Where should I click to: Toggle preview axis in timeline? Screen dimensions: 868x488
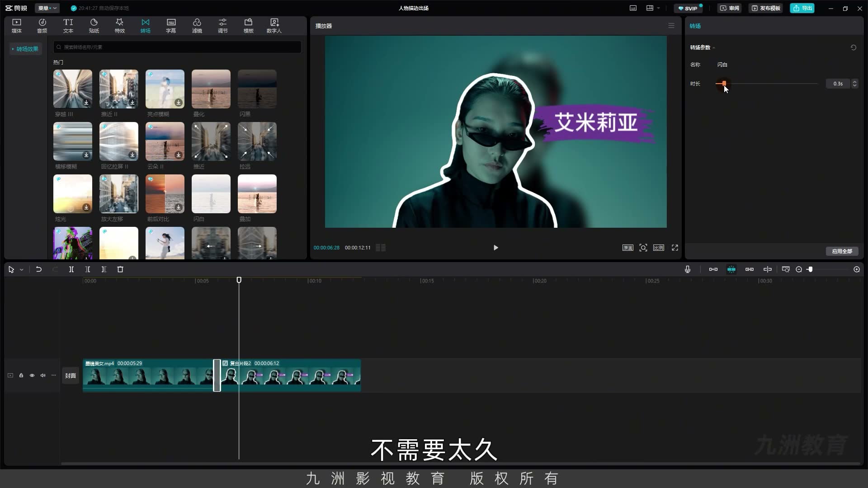(768, 269)
